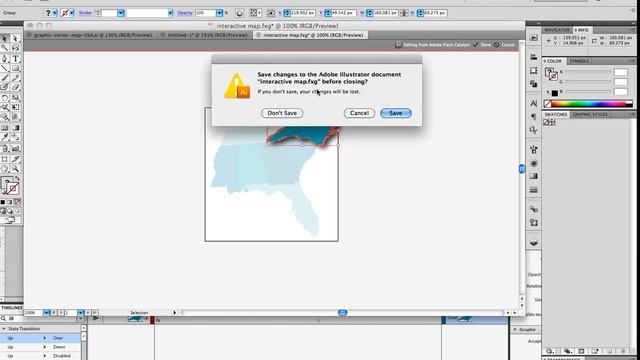Screen dimensions: 640x360
Task: Open the Stroke weight dropdown
Action: click(120, 13)
